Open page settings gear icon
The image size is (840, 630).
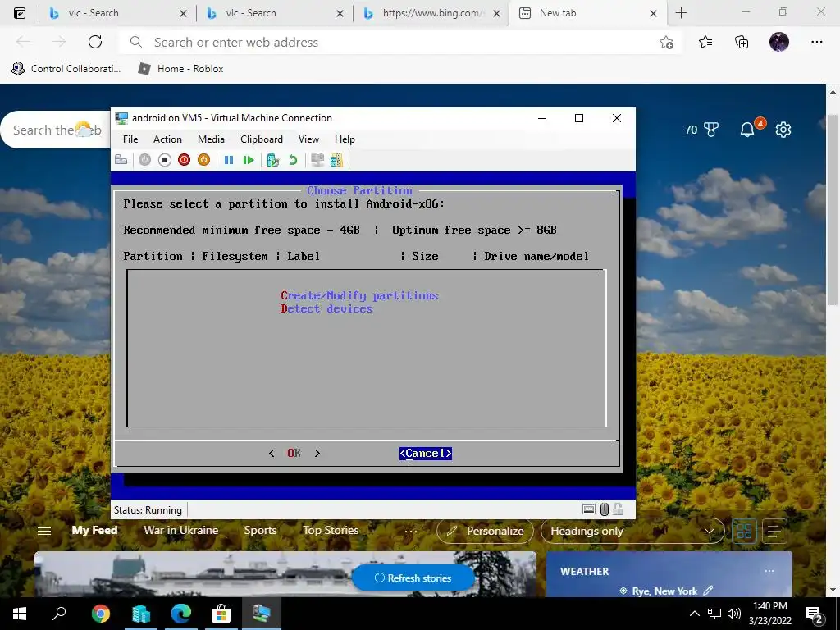click(783, 130)
